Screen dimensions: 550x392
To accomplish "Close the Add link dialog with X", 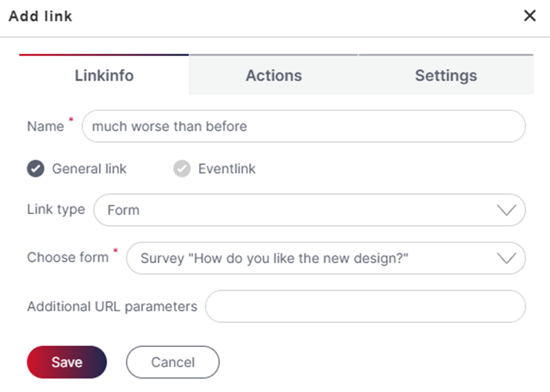I will coord(530,15).
